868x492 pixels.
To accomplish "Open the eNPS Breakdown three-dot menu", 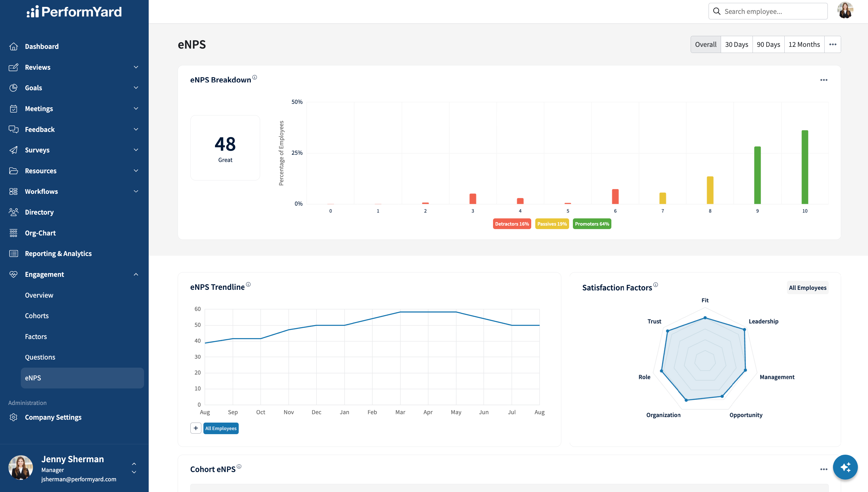I will pyautogui.click(x=824, y=80).
